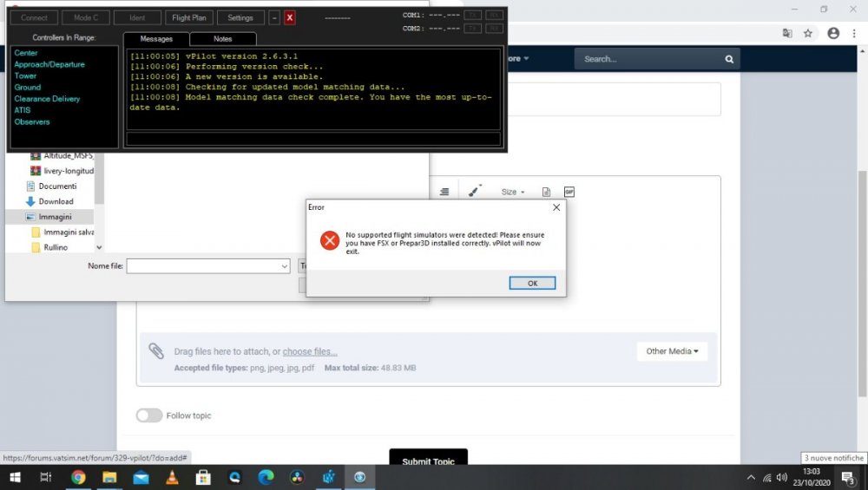Click the browser bookmark star icon
The height and width of the screenshot is (490, 868).
pos(808,33)
